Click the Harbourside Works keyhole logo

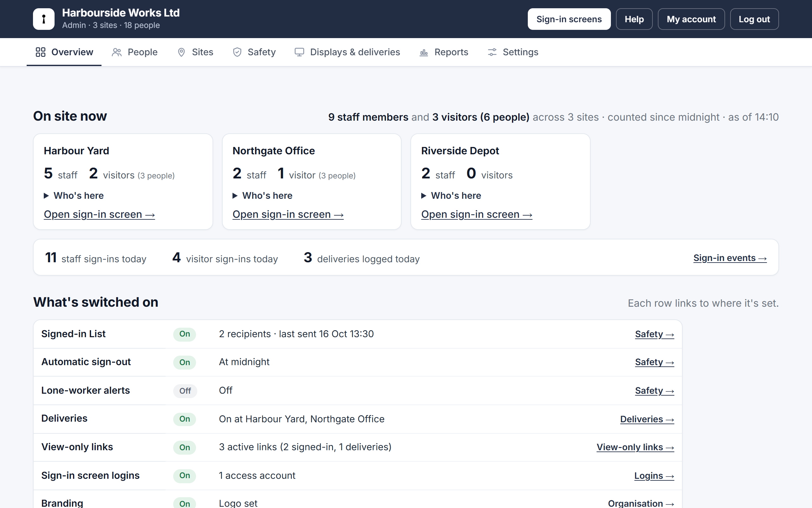(44, 19)
